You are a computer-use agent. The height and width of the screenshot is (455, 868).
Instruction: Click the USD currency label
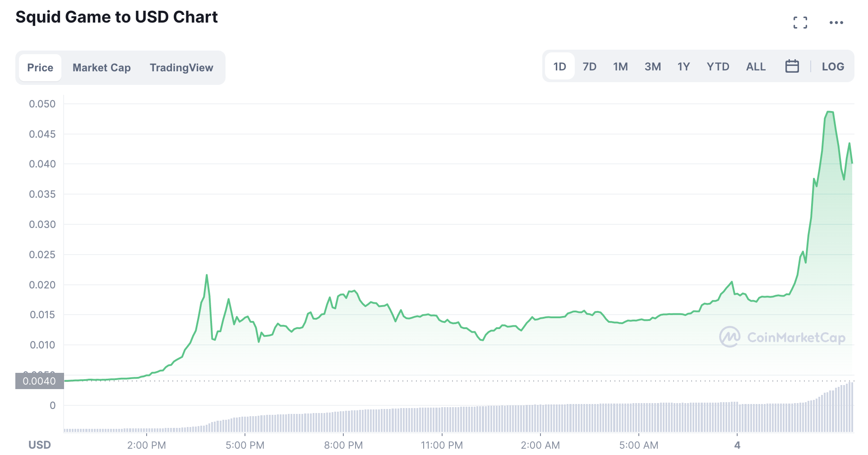[x=40, y=445]
